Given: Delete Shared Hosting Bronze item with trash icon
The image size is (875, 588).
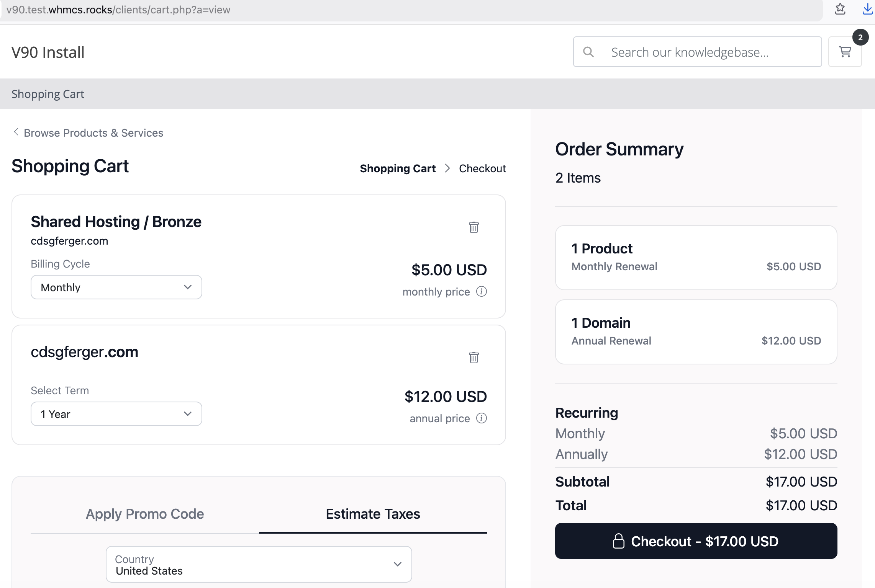Looking at the screenshot, I should click(x=474, y=227).
